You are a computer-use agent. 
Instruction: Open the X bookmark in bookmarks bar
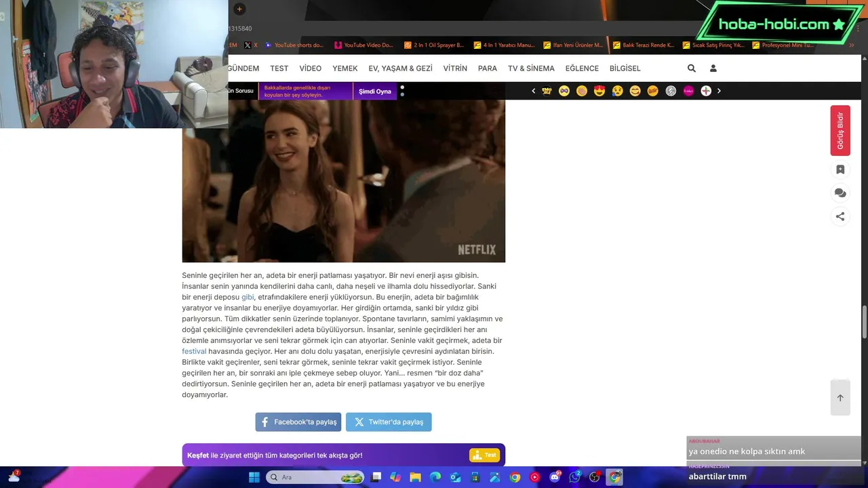pyautogui.click(x=251, y=45)
